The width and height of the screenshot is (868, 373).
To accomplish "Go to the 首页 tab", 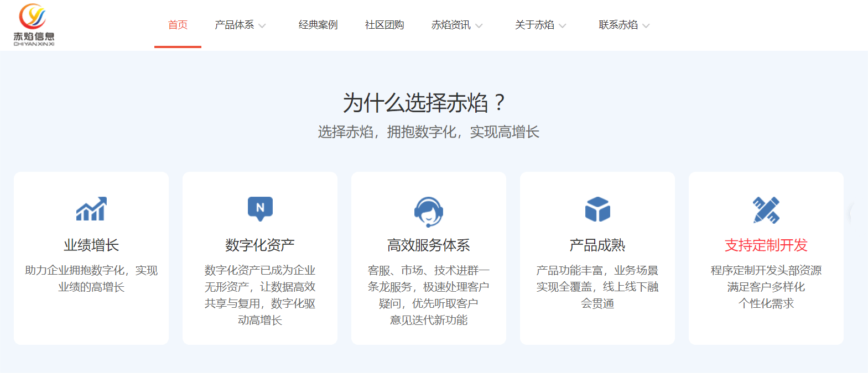I will coord(178,25).
